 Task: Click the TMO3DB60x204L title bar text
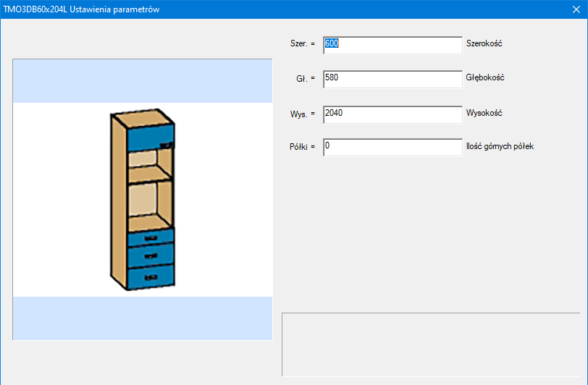[x=81, y=10]
